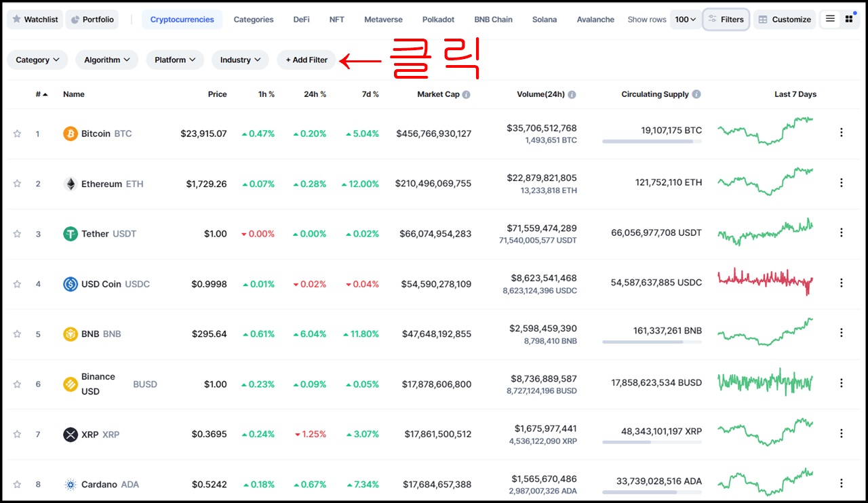The width and height of the screenshot is (868, 503).
Task: Open the Categories tab
Action: [254, 20]
